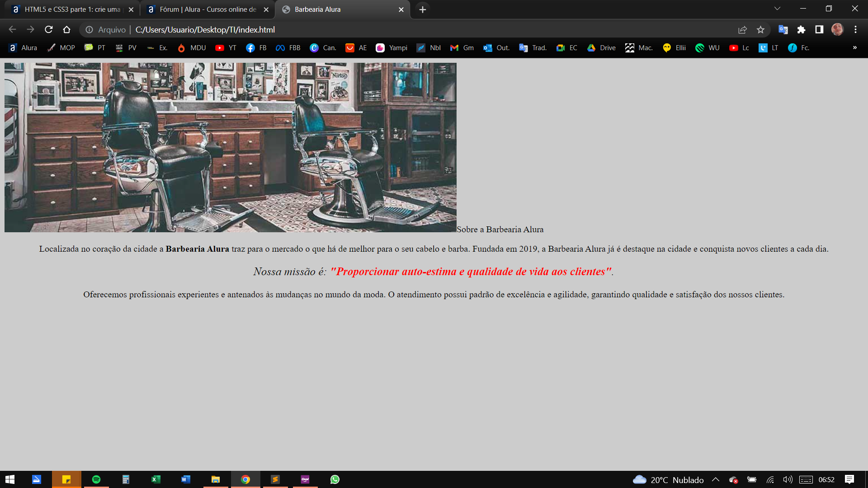This screenshot has width=868, height=488.
Task: Open Excel from the taskbar
Action: [x=156, y=479]
